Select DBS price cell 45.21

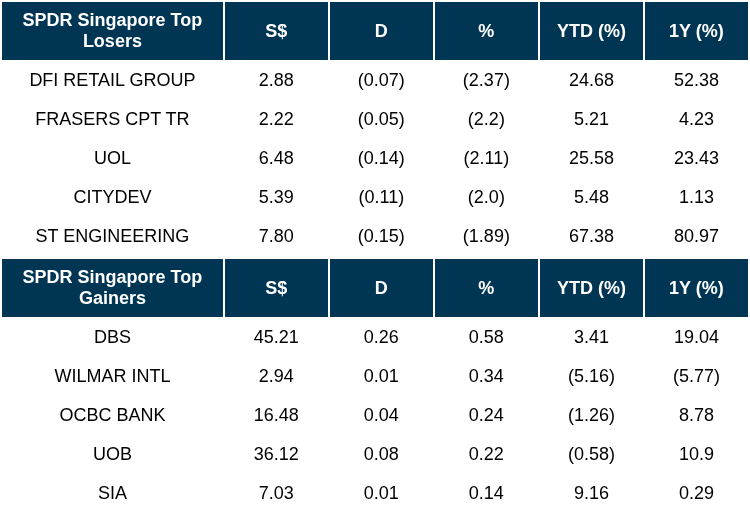[x=276, y=337]
